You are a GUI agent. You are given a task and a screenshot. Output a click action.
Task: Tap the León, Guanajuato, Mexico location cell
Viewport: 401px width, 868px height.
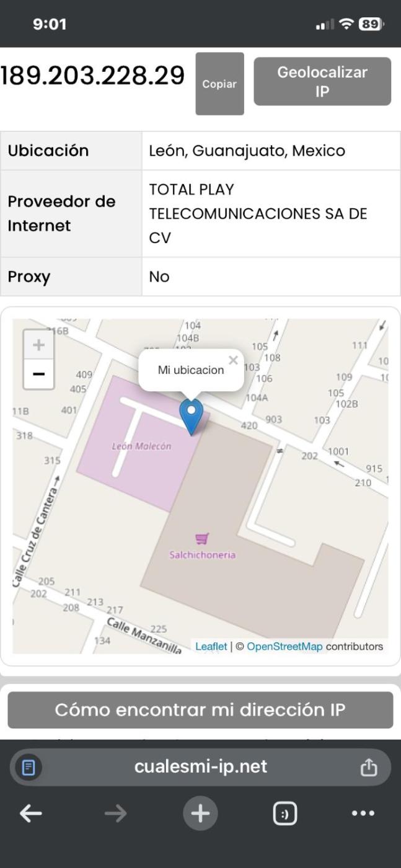[x=271, y=151]
